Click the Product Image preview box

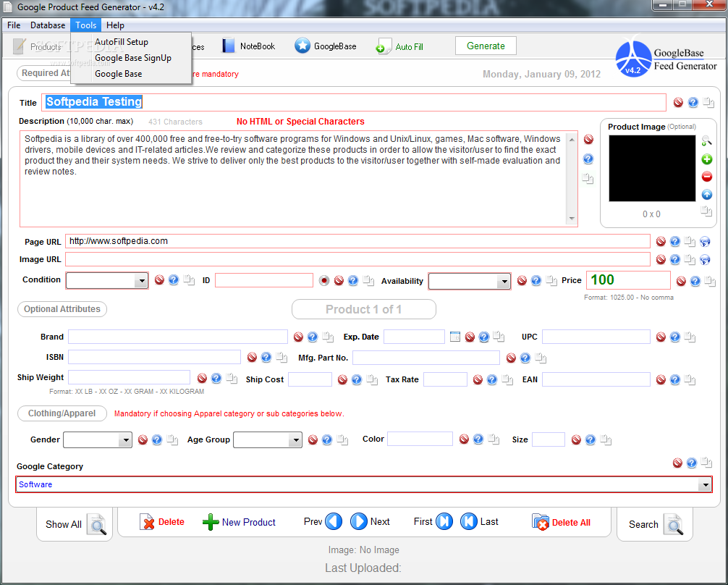coord(652,168)
